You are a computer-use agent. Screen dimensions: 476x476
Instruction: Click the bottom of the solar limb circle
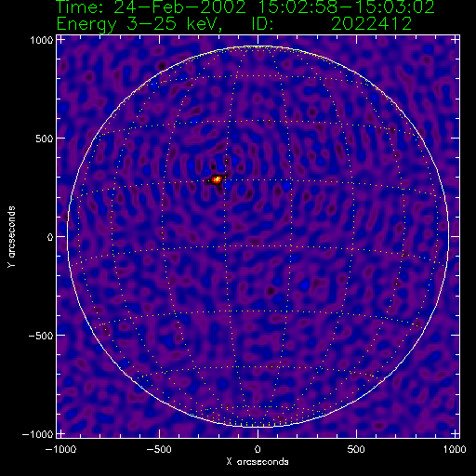click(x=258, y=427)
